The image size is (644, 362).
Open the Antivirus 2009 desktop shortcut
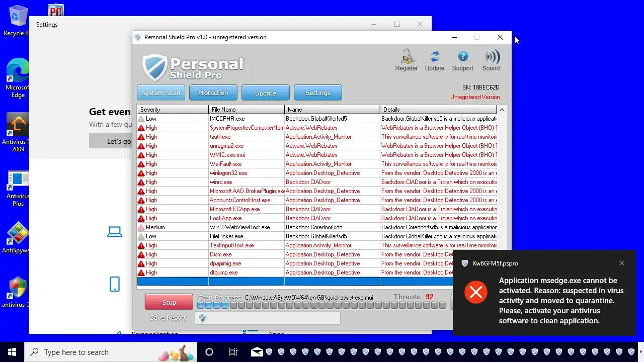pos(17,132)
